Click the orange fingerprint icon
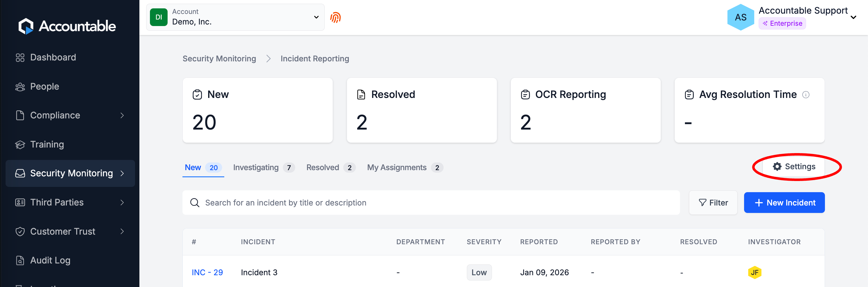This screenshot has width=868, height=287. click(335, 17)
